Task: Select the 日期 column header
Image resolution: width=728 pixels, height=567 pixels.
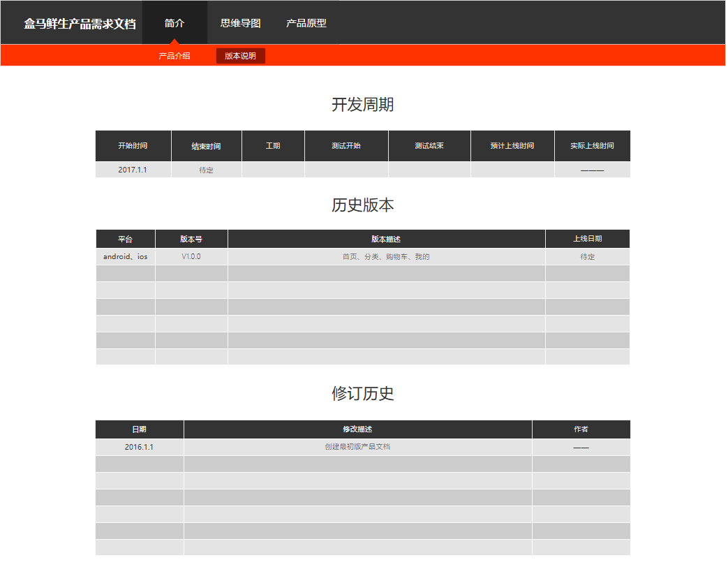Action: [x=140, y=429]
